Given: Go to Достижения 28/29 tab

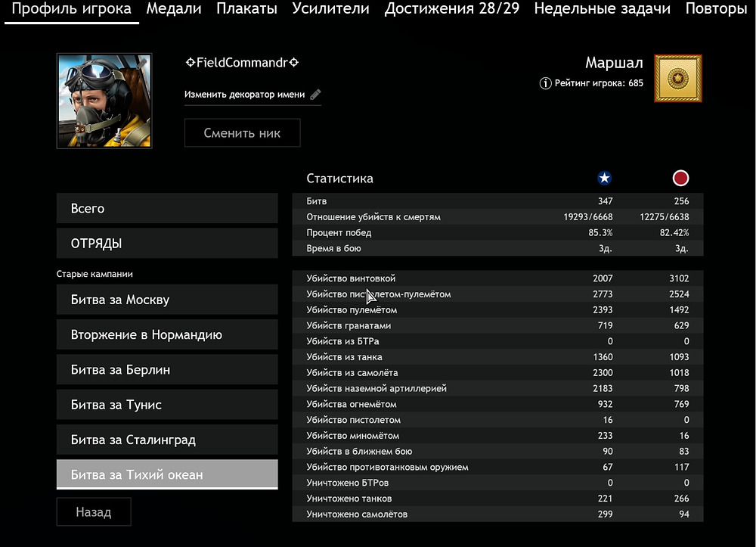Looking at the screenshot, I should click(x=452, y=9).
